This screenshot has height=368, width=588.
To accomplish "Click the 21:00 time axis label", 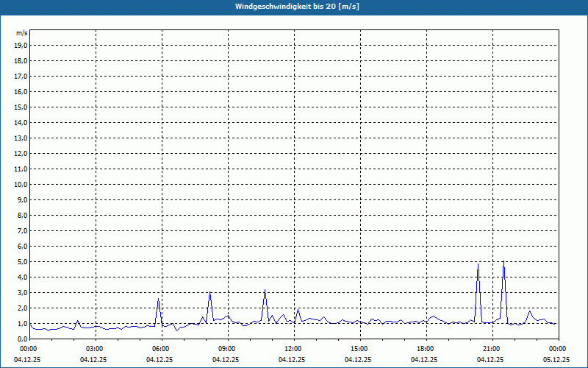I will tap(491, 348).
